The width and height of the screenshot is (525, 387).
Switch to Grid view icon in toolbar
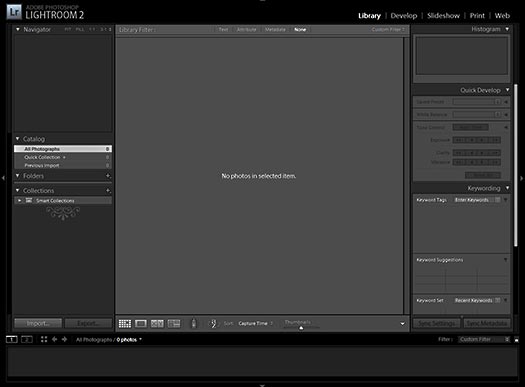(125, 323)
